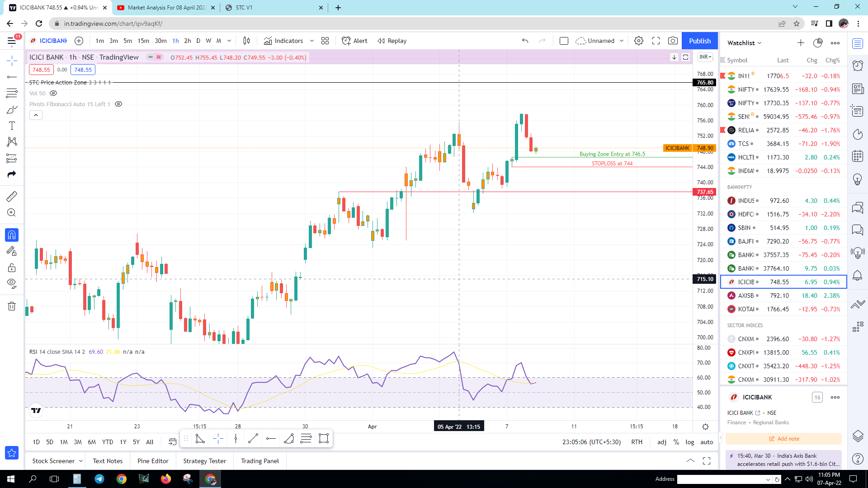Open the INR currency dropdown
Viewport: 868px width, 488px height.
(705, 57)
